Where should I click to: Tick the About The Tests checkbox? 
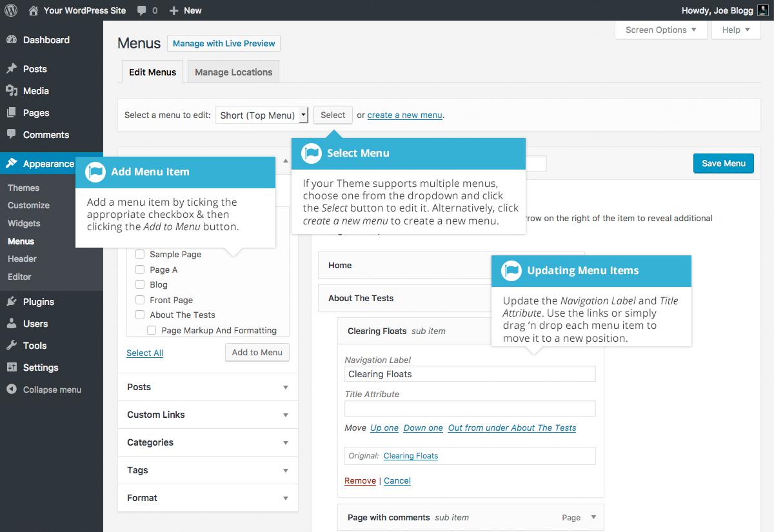coord(140,315)
